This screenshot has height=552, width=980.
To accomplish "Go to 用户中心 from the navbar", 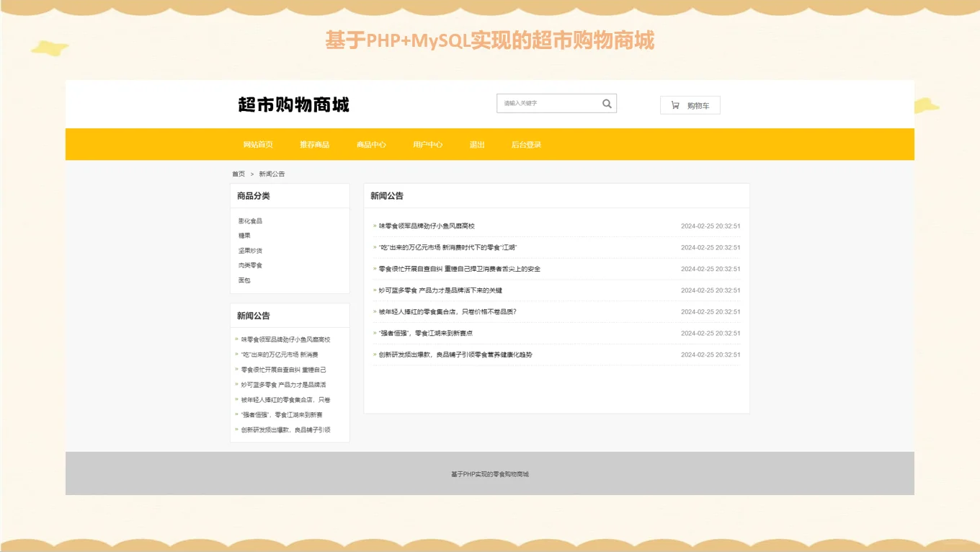I will (x=427, y=144).
